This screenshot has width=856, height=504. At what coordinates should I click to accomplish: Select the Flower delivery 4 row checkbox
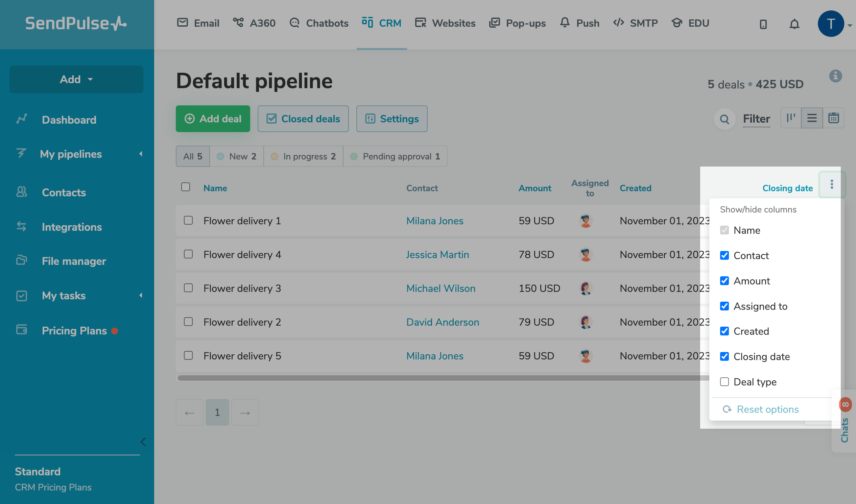tap(188, 254)
